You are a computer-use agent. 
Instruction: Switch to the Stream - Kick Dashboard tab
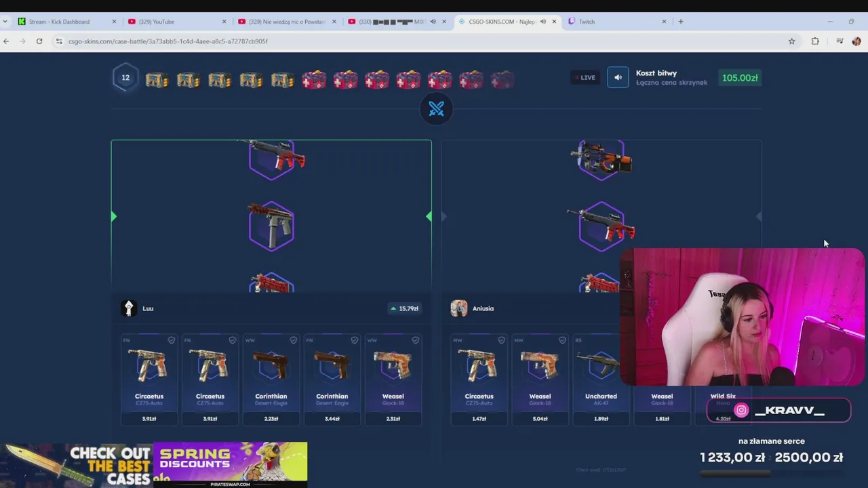(x=68, y=22)
